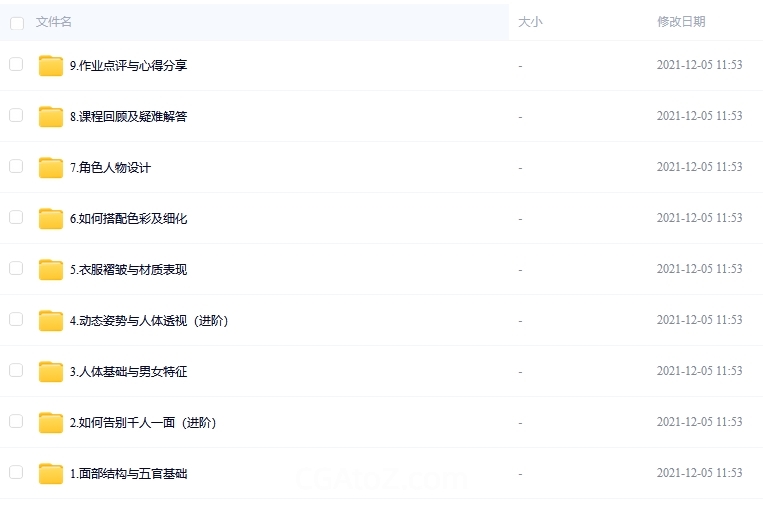The image size is (763, 509).
Task: Open 2.如何告别千人一面（进阶） folder name
Action: pyautogui.click(x=144, y=423)
